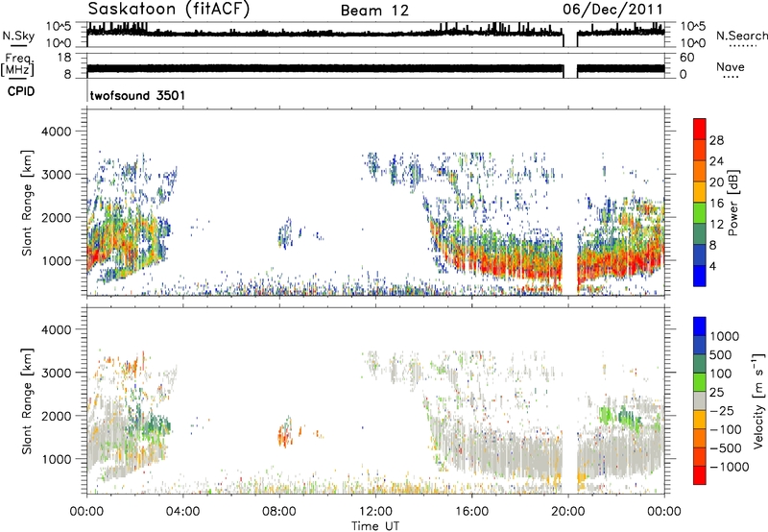768x532 pixels.
Task: Click the 'Nave' label
Action: [x=730, y=66]
